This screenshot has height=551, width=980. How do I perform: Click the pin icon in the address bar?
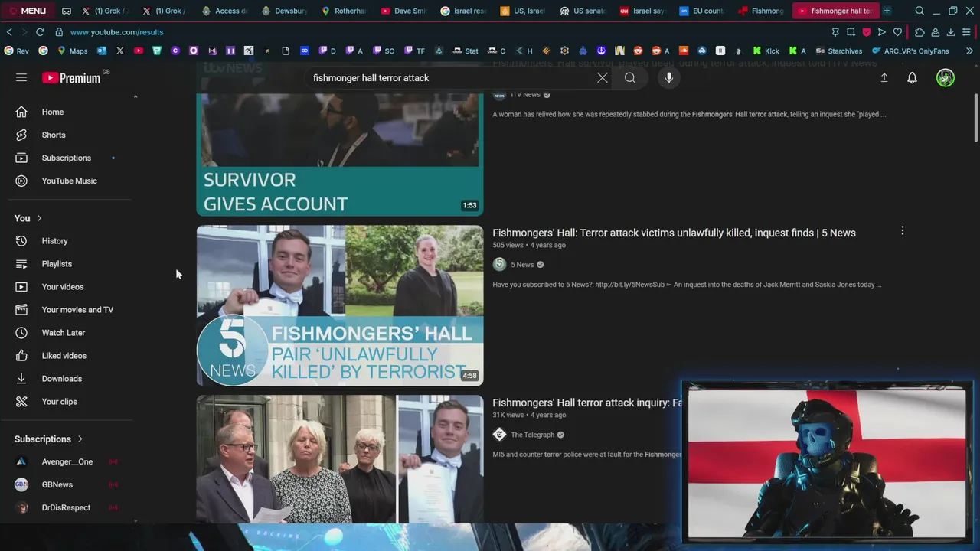pos(835,32)
